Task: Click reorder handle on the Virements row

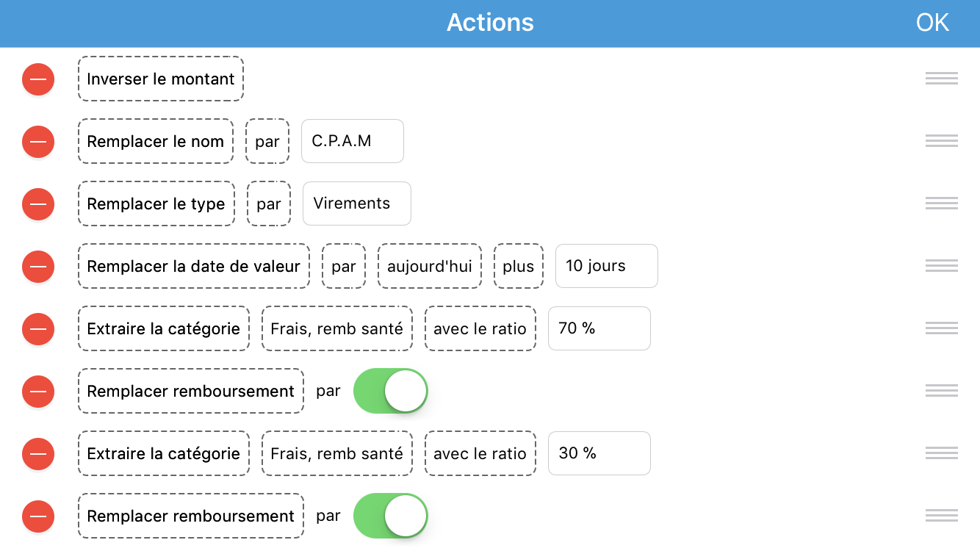Action: coord(942,204)
